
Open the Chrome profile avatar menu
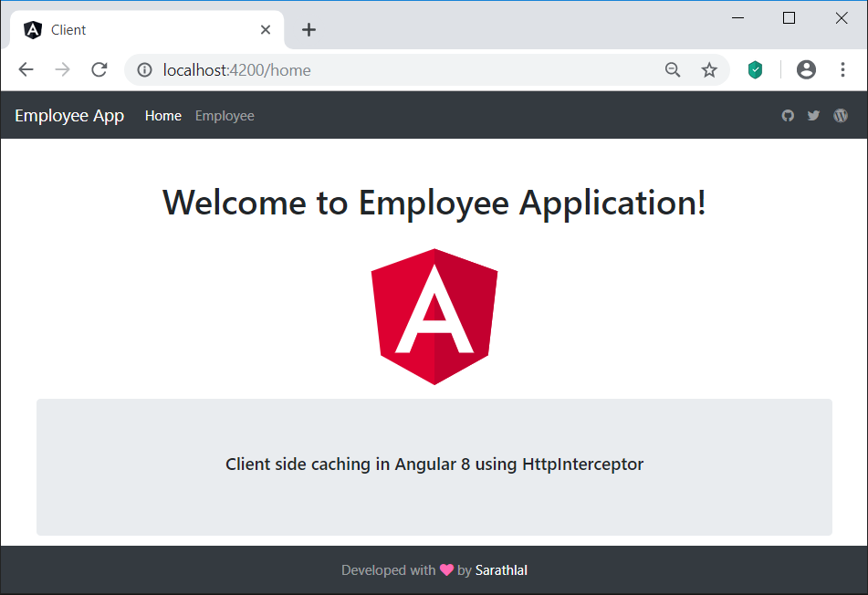point(806,70)
